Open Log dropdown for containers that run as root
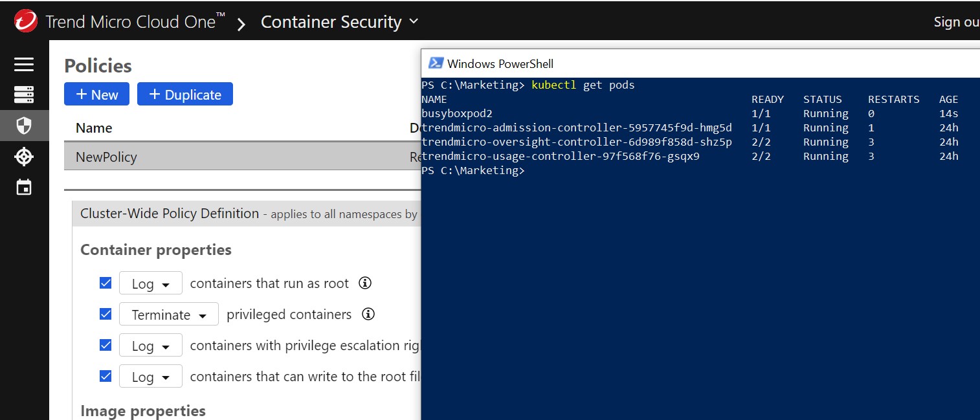 pyautogui.click(x=151, y=283)
